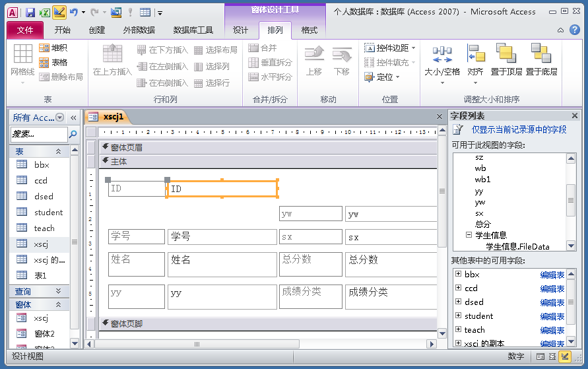Screen dimensions: 588x369
Task: Open 所有 Access navigation pane dropdown
Action: point(59,117)
